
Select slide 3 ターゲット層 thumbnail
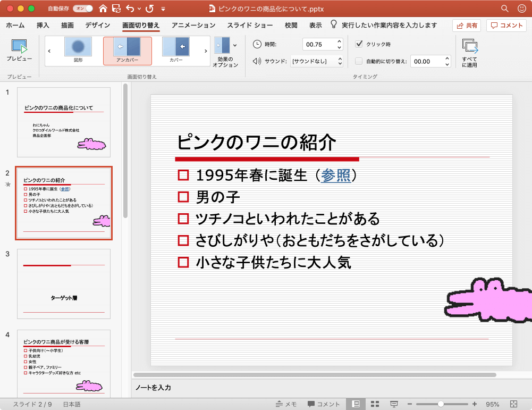tap(64, 284)
